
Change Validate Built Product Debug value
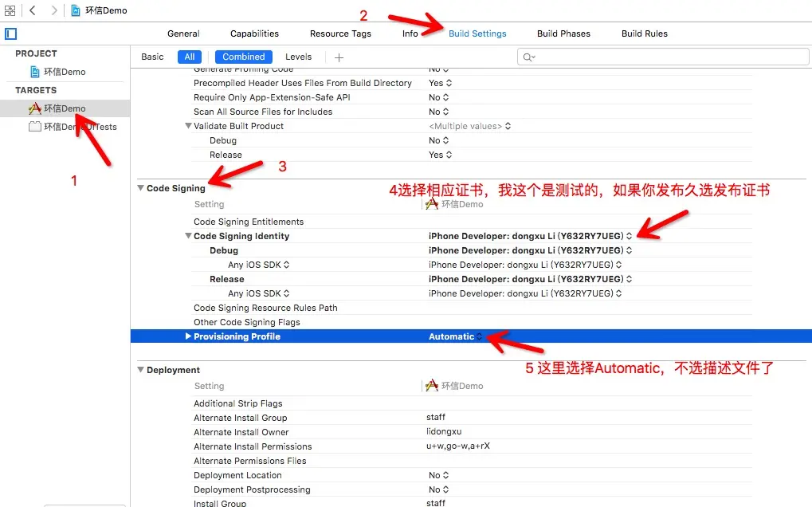pyautogui.click(x=438, y=140)
